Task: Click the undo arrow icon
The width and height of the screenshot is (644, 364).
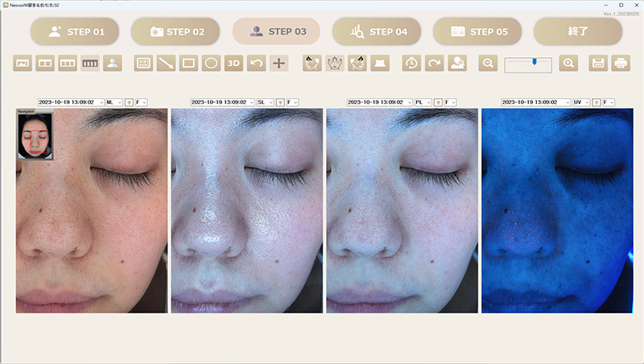Action: (x=256, y=63)
